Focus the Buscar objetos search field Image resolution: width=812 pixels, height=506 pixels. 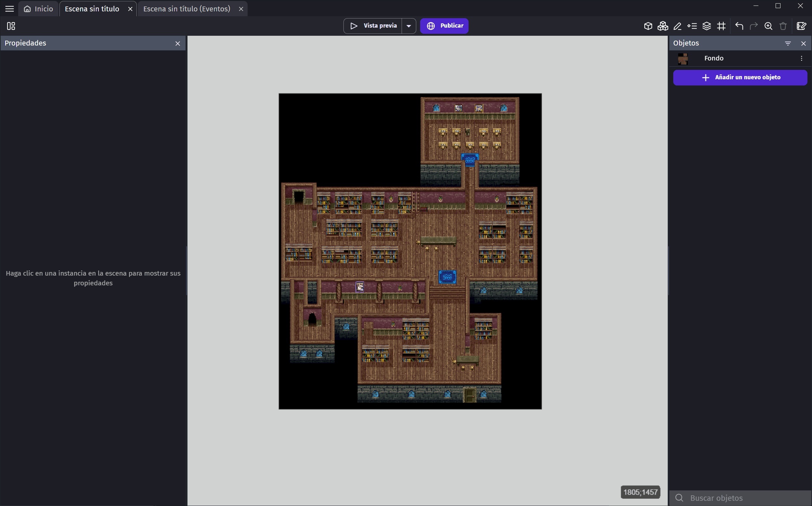(x=740, y=498)
